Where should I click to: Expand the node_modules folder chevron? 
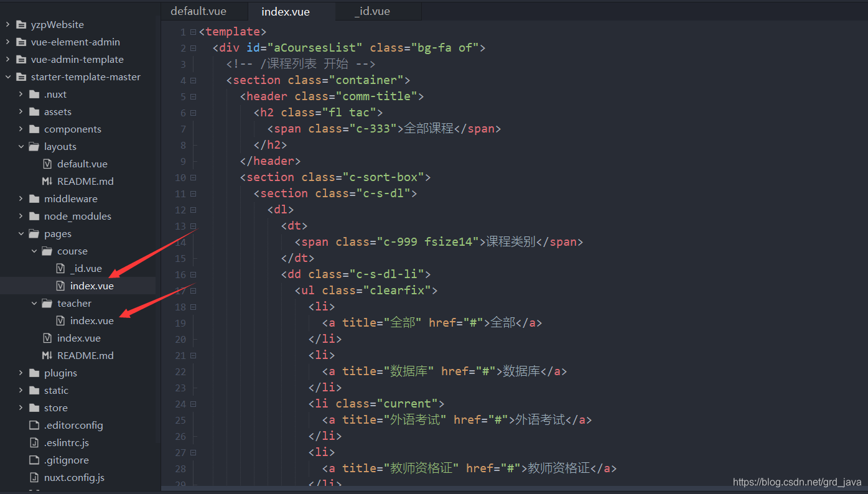click(x=21, y=217)
